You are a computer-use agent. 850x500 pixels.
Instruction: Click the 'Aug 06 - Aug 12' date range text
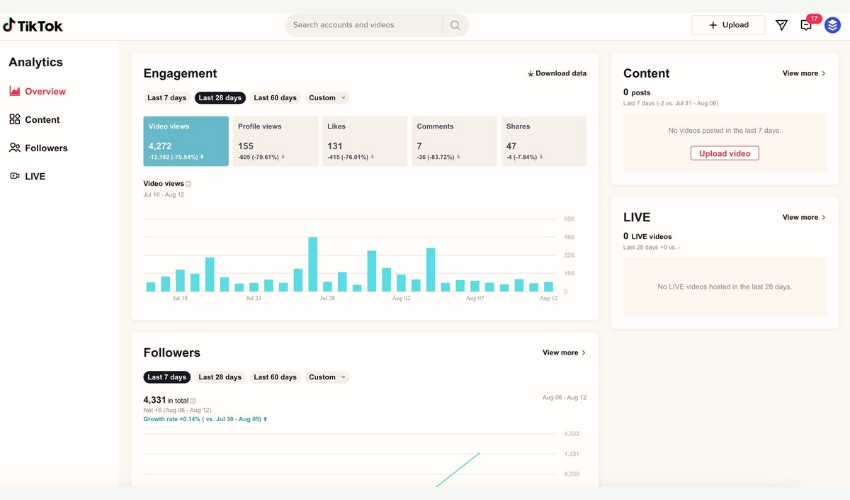coord(564,398)
